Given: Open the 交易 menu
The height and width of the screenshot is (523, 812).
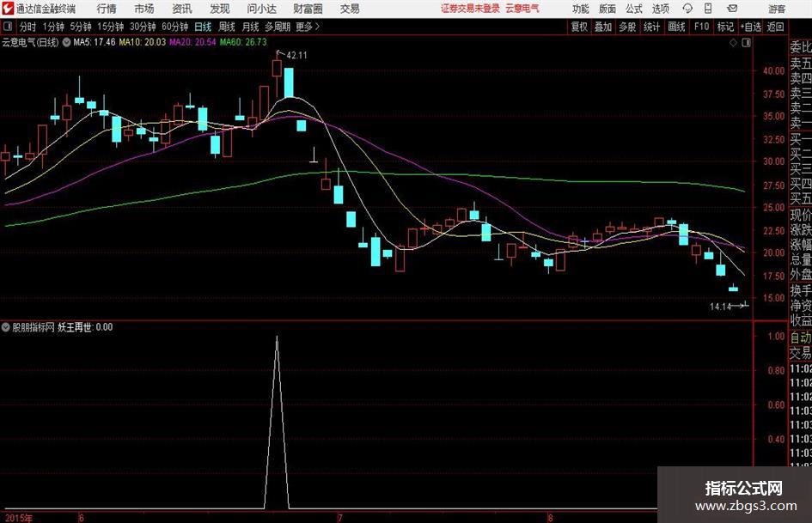Looking at the screenshot, I should click(x=350, y=9).
